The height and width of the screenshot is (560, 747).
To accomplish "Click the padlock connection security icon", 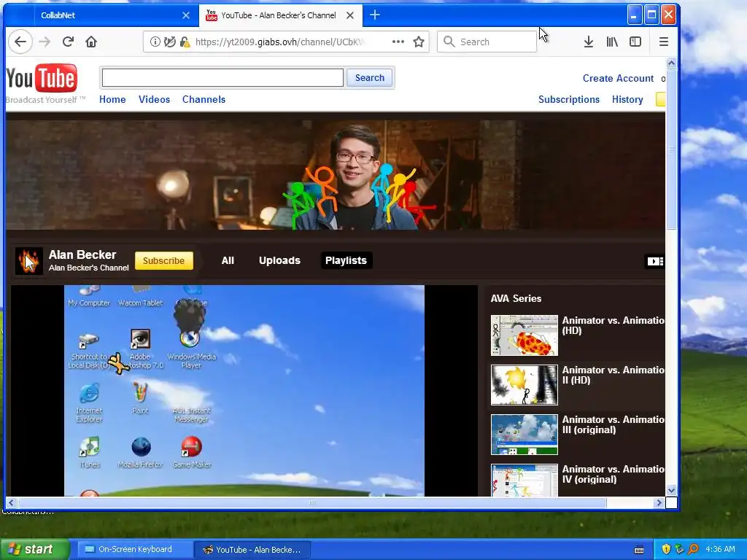I will [185, 42].
